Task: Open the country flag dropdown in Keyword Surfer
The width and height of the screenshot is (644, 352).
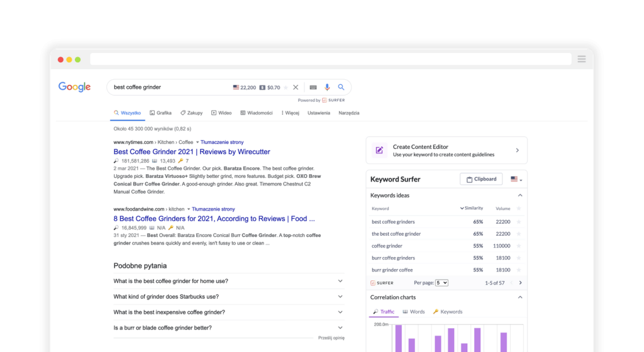Action: [516, 179]
